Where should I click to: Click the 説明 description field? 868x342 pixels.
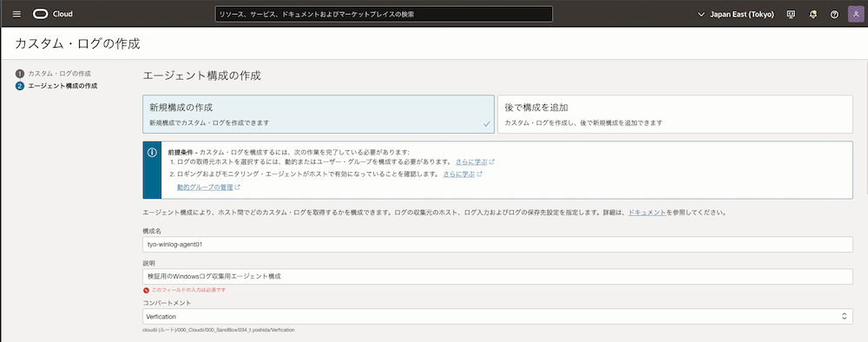pyautogui.click(x=497, y=277)
